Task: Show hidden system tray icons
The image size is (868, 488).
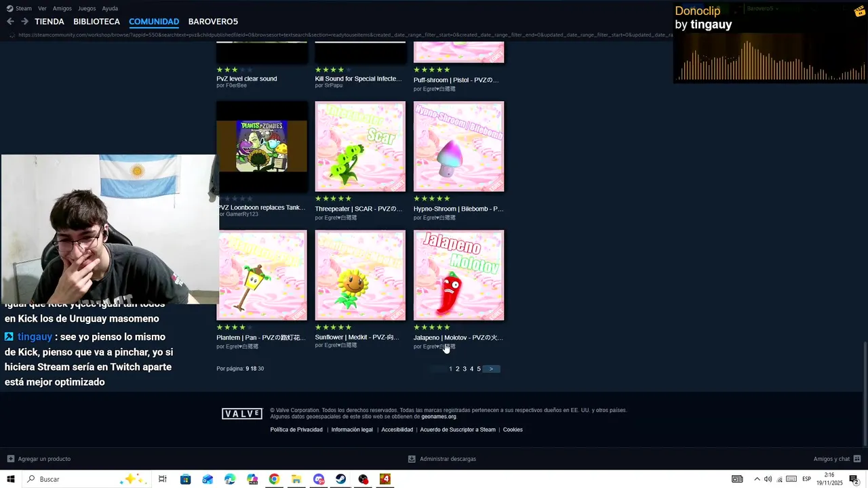Action: pos(757,479)
